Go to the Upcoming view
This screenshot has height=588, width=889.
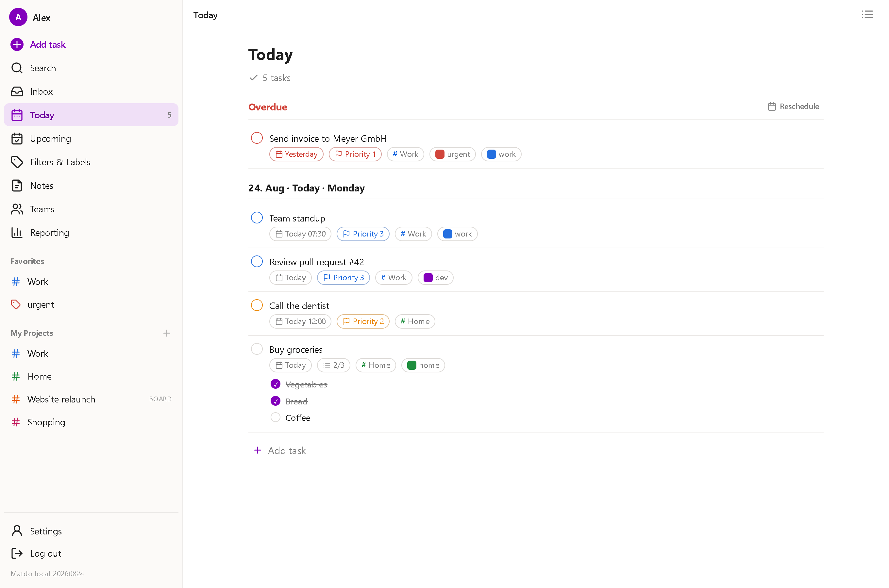coord(91,139)
